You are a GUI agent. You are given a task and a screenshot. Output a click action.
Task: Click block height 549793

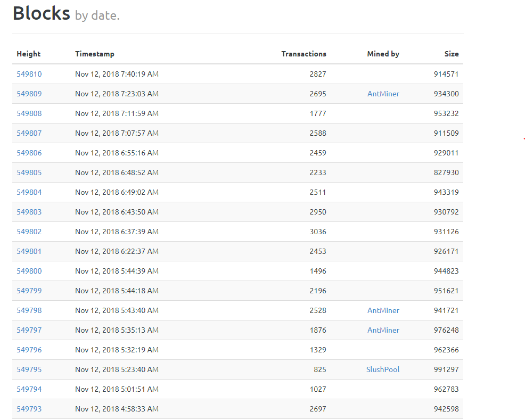coord(29,409)
